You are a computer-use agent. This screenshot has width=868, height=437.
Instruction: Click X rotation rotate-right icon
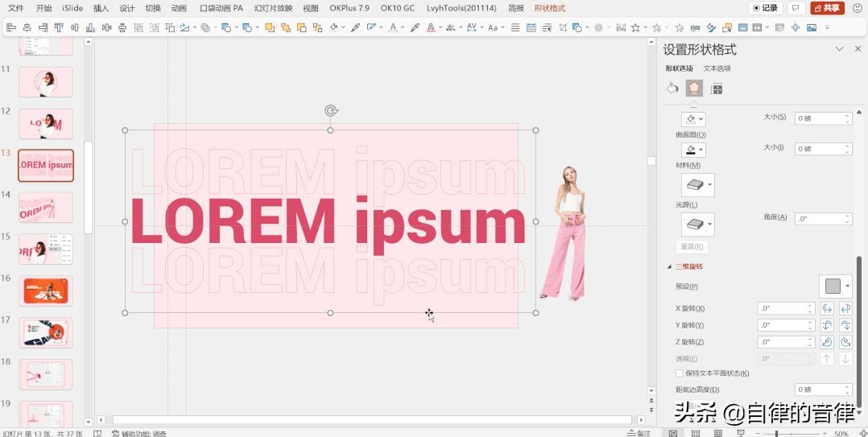(845, 309)
